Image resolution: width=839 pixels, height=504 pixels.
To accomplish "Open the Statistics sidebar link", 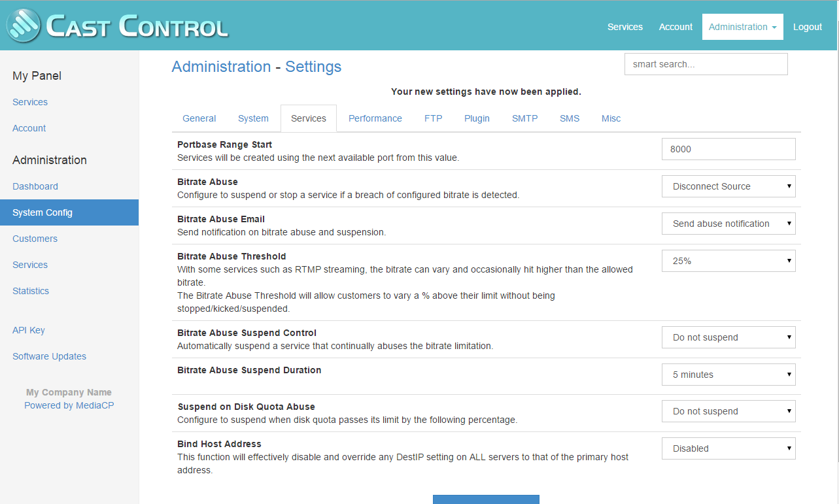I will tap(31, 291).
